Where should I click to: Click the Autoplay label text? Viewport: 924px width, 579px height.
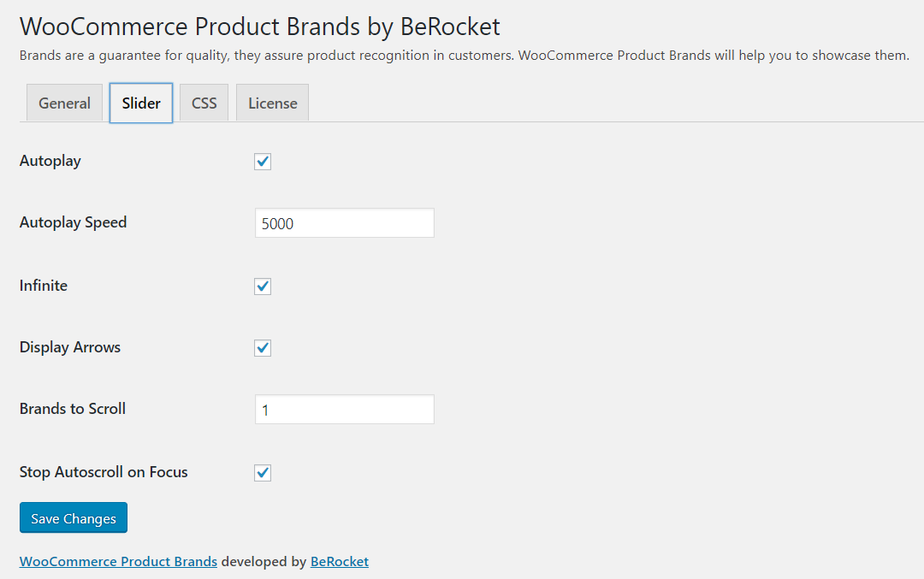click(50, 161)
